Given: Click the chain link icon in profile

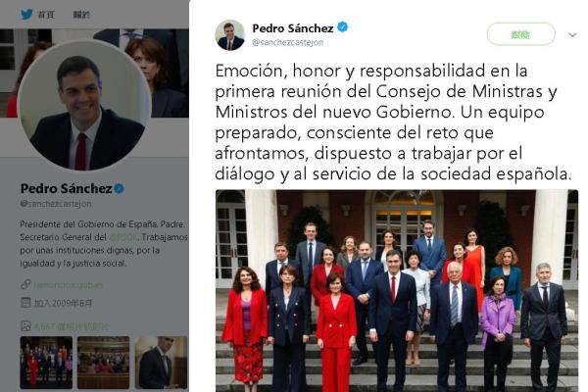Looking at the screenshot, I should pos(25,284).
